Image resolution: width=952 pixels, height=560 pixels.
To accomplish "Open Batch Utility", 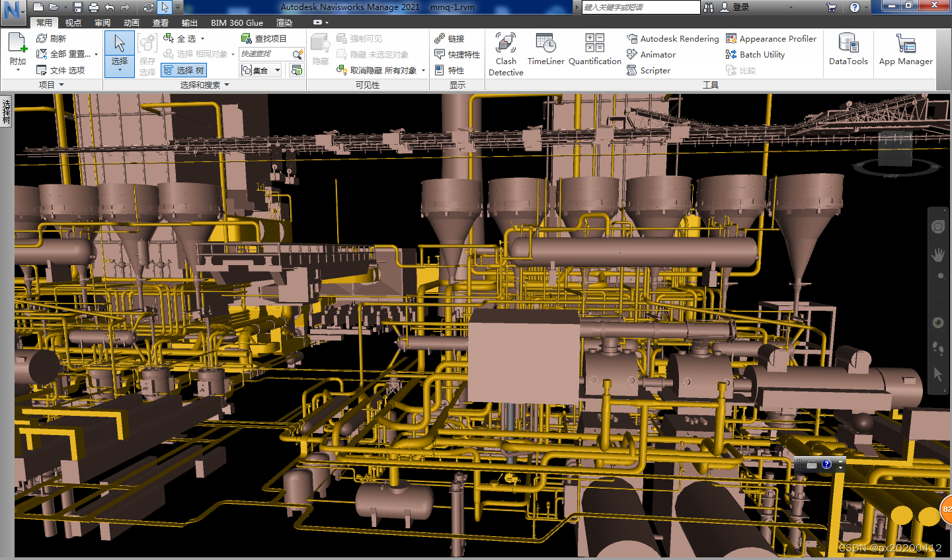I will [755, 55].
